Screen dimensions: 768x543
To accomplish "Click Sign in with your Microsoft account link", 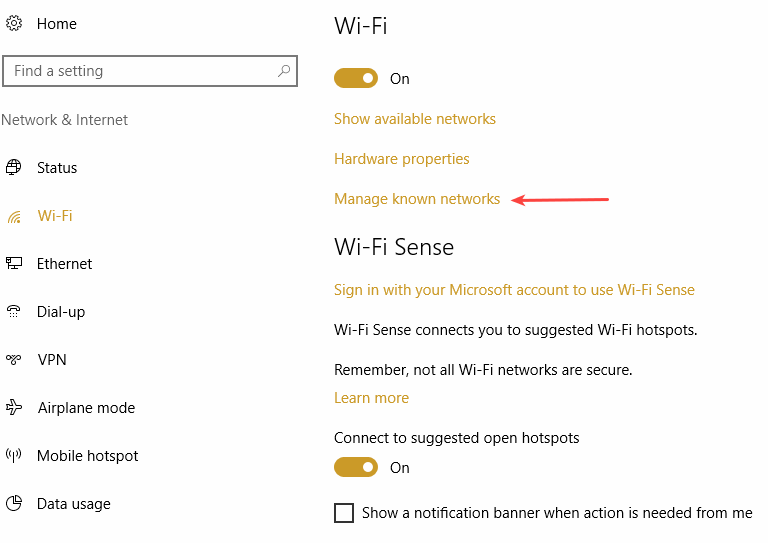I will (x=514, y=290).
